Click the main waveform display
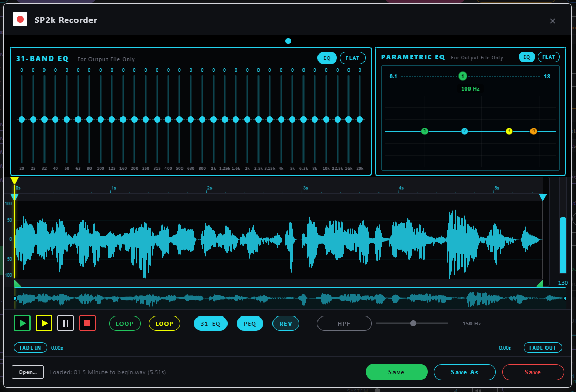This screenshot has width=576, height=392. pos(279,239)
